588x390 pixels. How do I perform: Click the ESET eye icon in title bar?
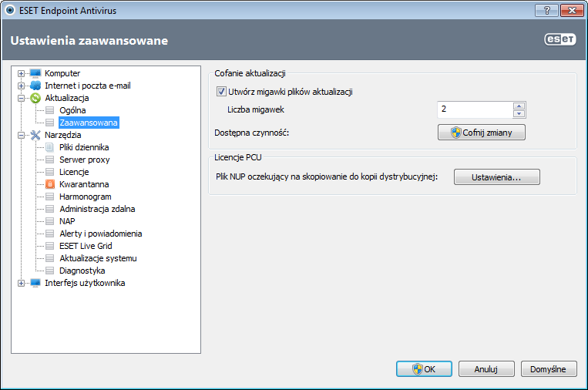click(10, 11)
